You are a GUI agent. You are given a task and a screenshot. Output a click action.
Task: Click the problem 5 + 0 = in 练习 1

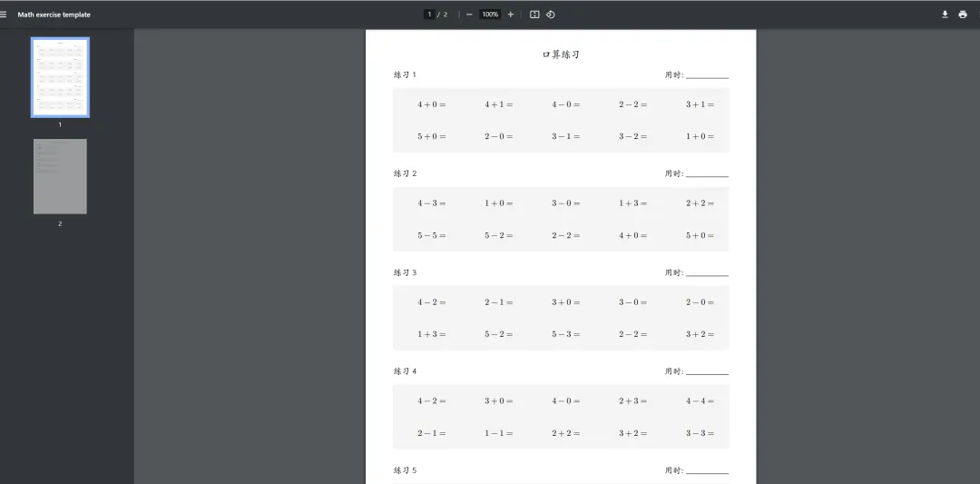pos(432,136)
